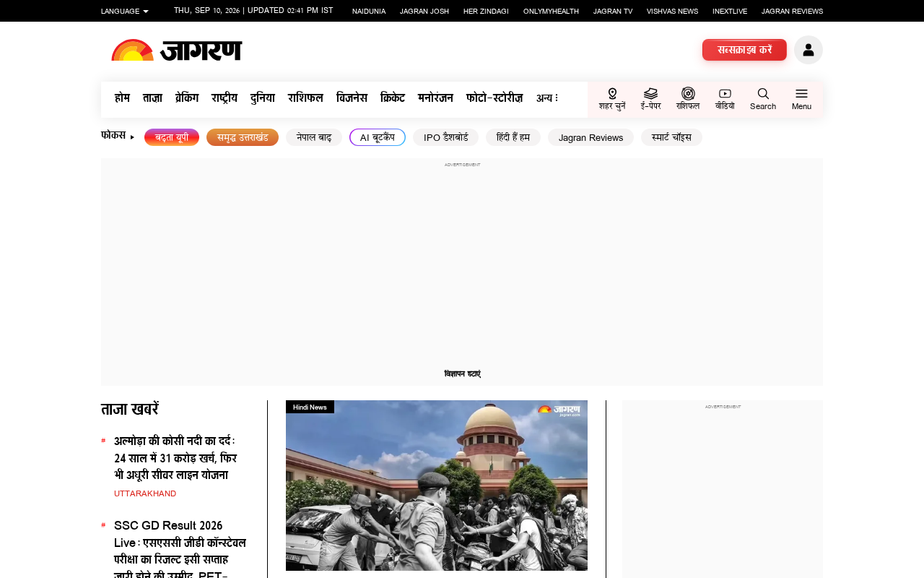Open the राष्ट्रीय navigation item
Image resolution: width=924 pixels, height=578 pixels.
coord(225,98)
